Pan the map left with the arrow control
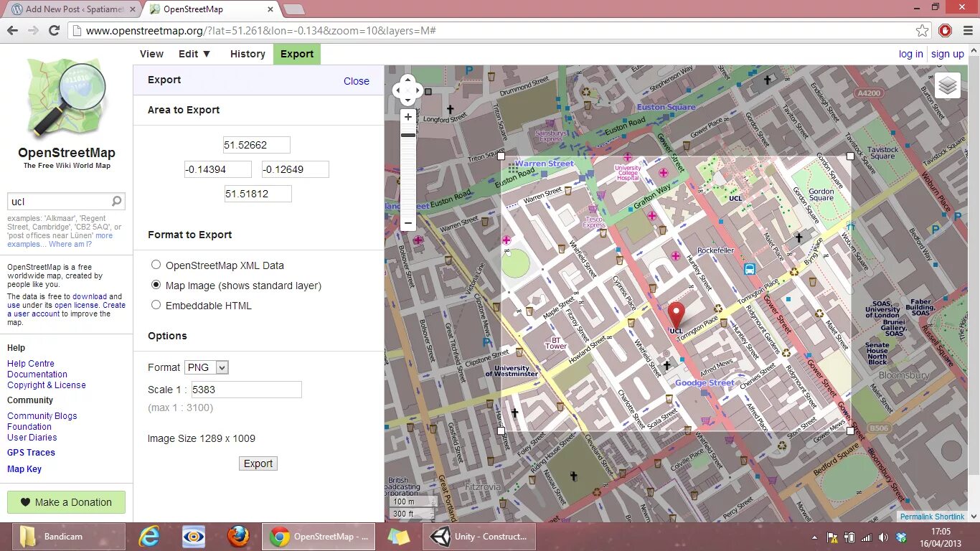The width and height of the screenshot is (980, 551). pyautogui.click(x=399, y=90)
